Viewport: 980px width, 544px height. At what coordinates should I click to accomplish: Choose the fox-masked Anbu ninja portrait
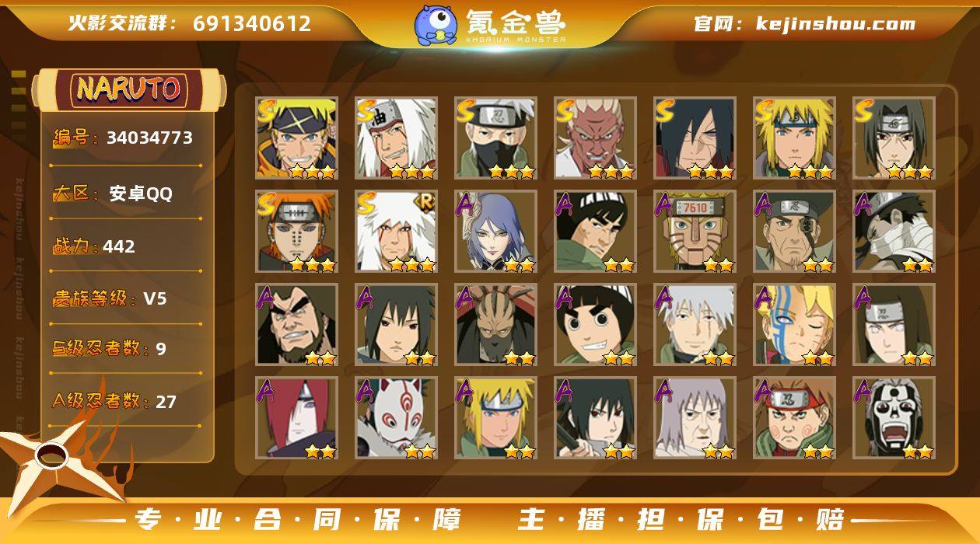pyautogui.click(x=396, y=418)
